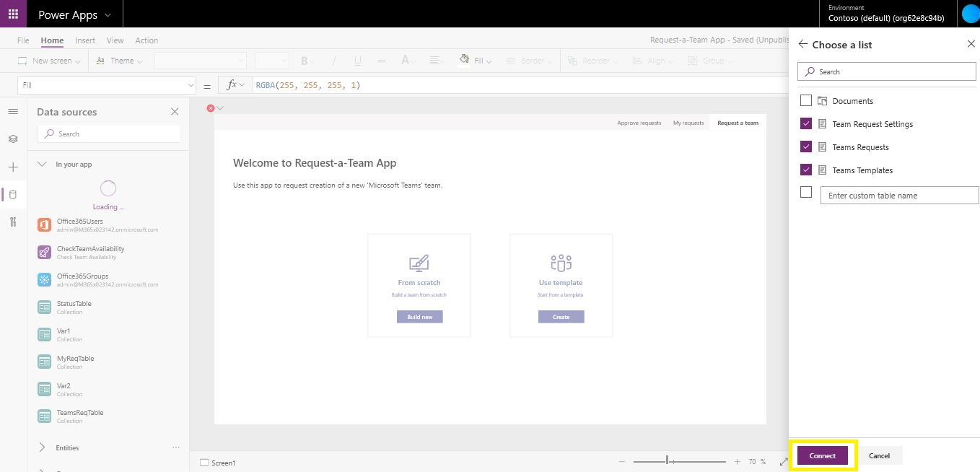Open the Advanced tools icon in left rail
980x472 pixels.
[x=13, y=222]
